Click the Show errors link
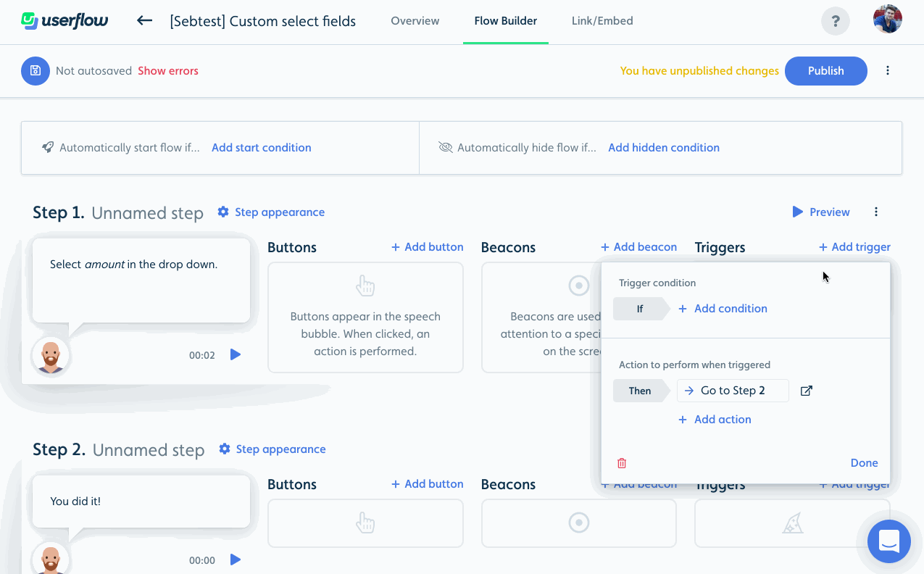The image size is (924, 574). 168,71
